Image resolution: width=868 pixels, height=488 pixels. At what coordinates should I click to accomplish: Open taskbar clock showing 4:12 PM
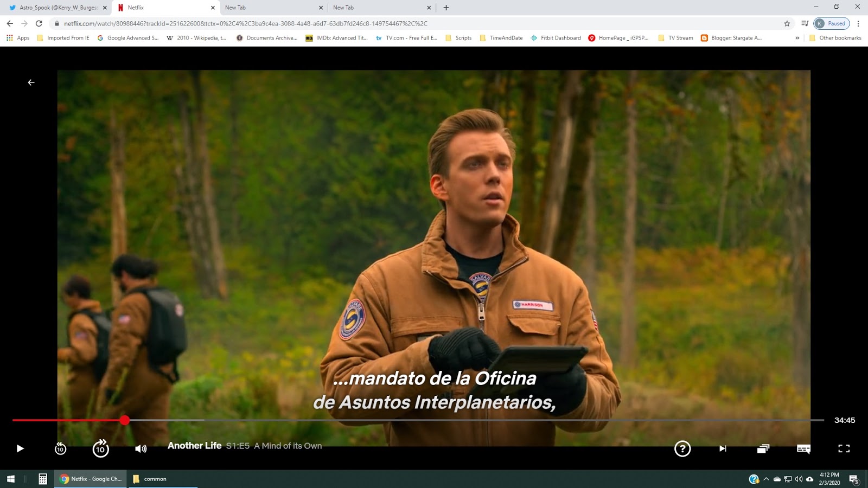coord(829,479)
